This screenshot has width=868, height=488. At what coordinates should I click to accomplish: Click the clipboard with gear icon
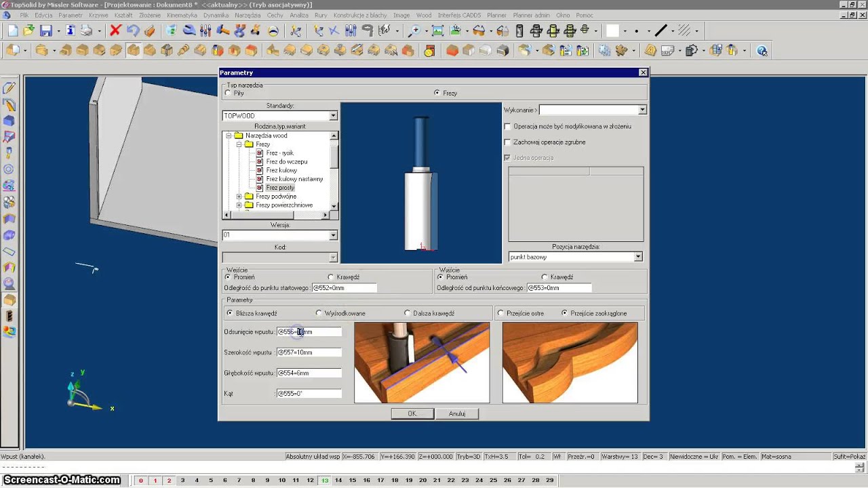tap(691, 51)
